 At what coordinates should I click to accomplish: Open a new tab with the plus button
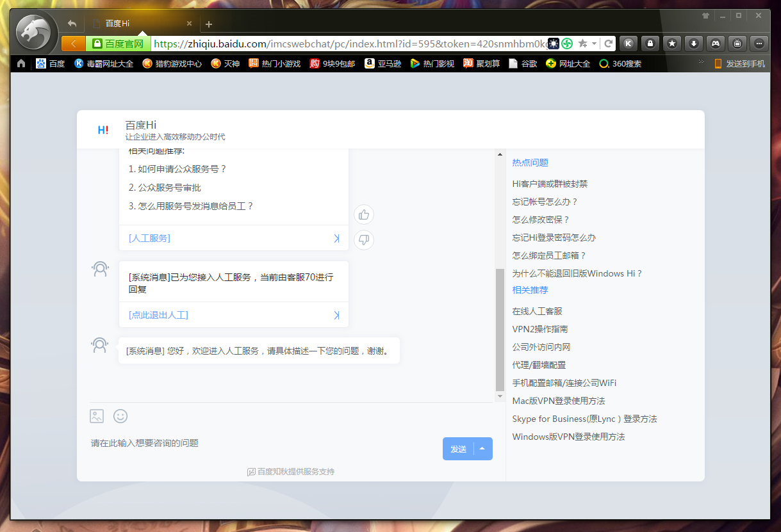(x=209, y=24)
